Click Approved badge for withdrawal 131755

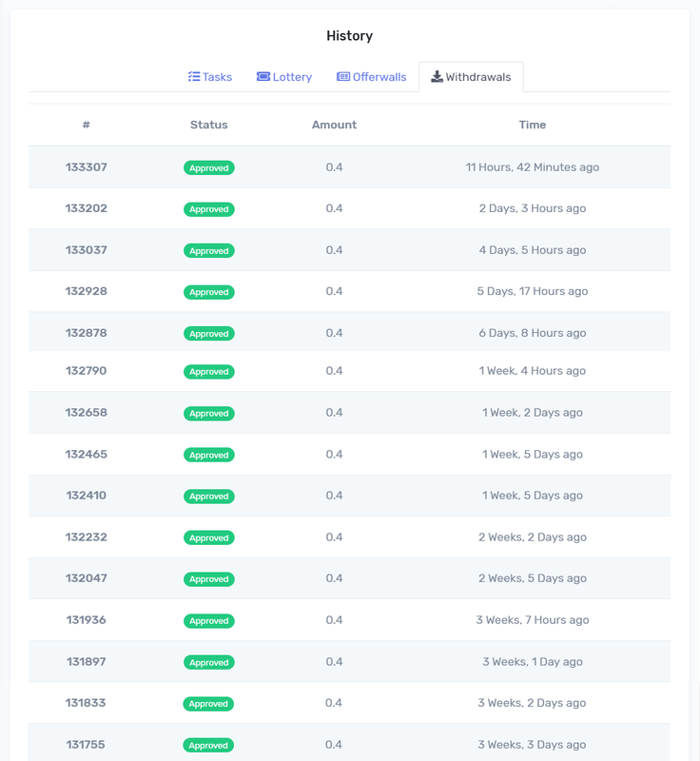click(x=208, y=746)
